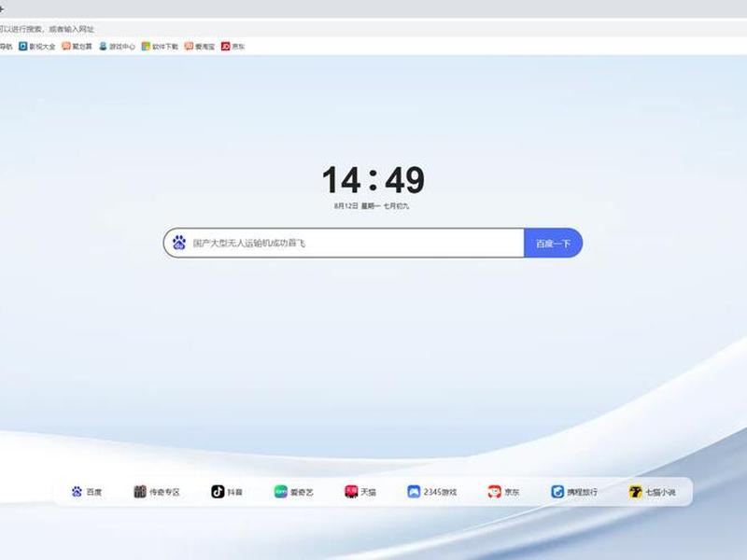747x560 pixels.
Task: Open the 天猫 shortcut
Action: 360,492
